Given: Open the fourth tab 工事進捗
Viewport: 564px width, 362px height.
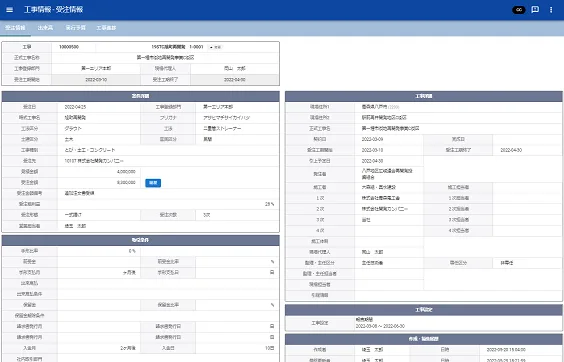Looking at the screenshot, I should pyautogui.click(x=106, y=28).
